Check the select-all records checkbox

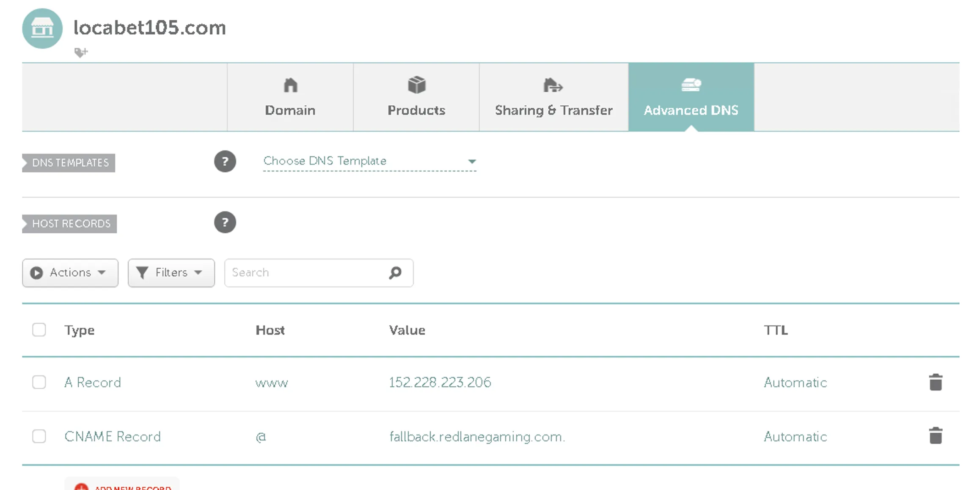(x=39, y=330)
